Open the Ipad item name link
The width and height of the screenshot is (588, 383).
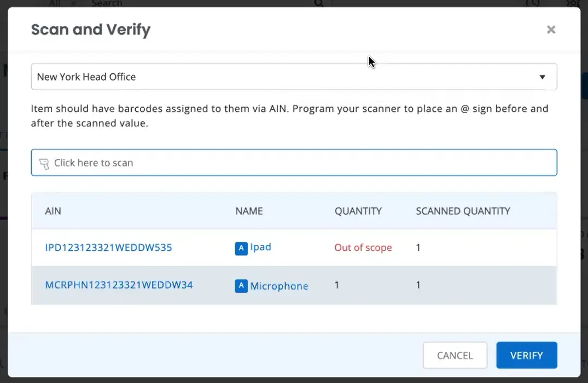pyautogui.click(x=260, y=247)
